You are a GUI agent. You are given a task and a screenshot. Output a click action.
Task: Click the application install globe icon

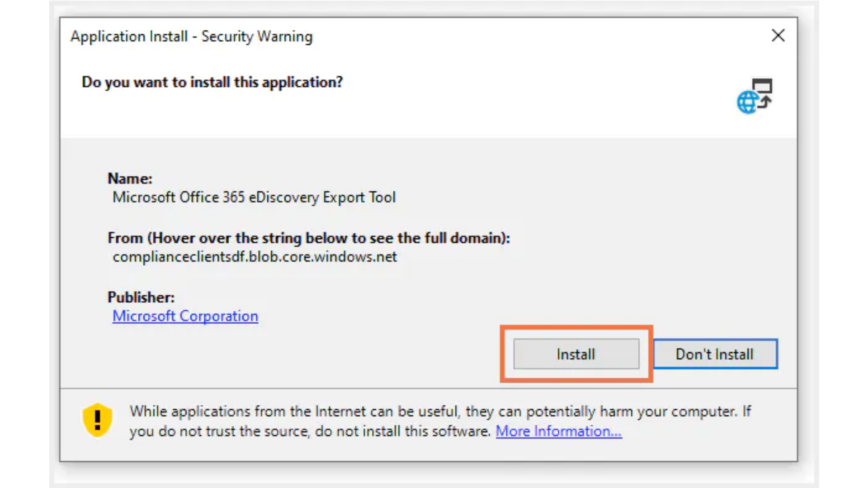[748, 103]
